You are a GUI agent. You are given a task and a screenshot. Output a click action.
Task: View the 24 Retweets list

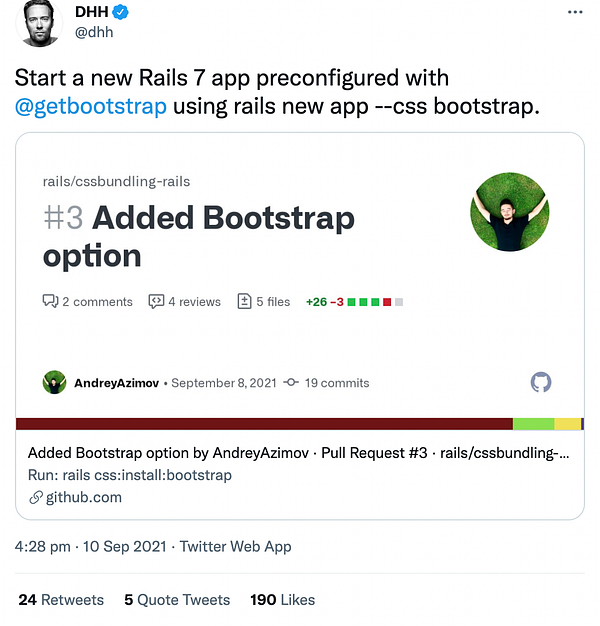click(61, 600)
